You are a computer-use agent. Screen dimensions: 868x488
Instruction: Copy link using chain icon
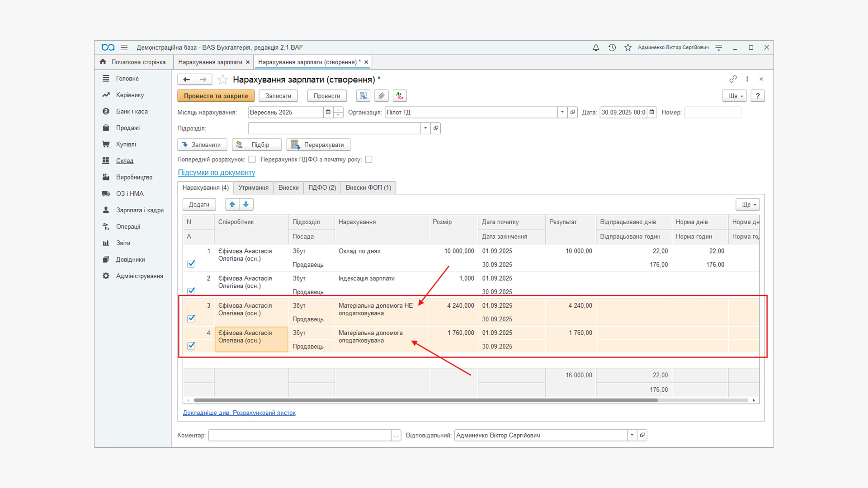[733, 79]
